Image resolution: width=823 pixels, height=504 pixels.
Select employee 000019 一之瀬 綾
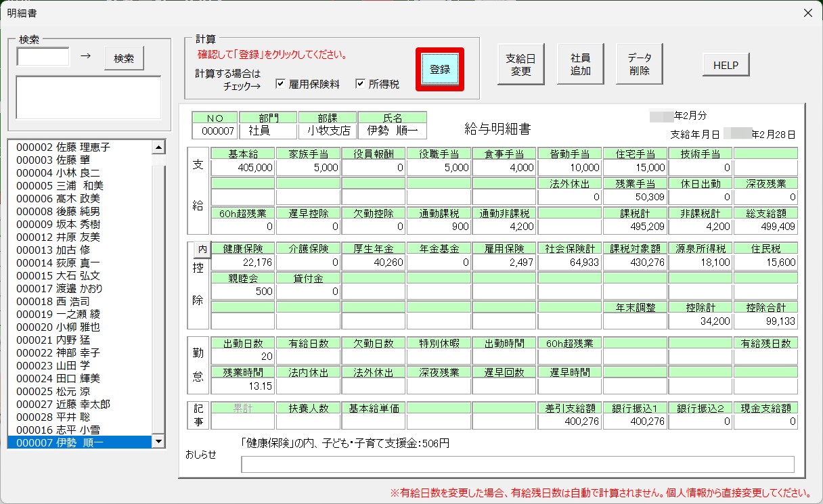point(80,314)
